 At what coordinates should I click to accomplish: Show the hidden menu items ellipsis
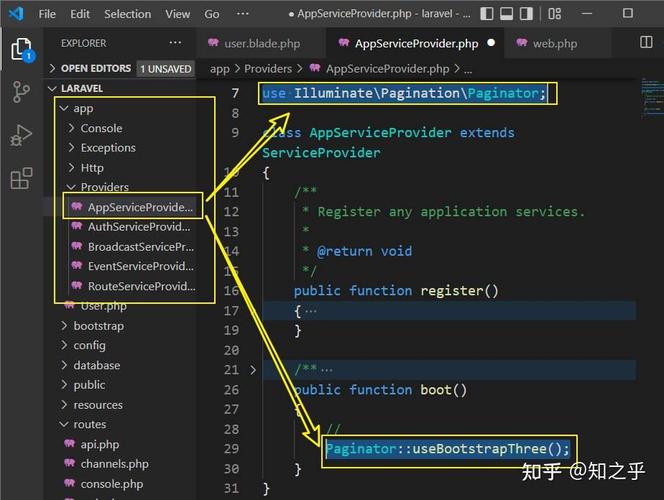pos(243,14)
